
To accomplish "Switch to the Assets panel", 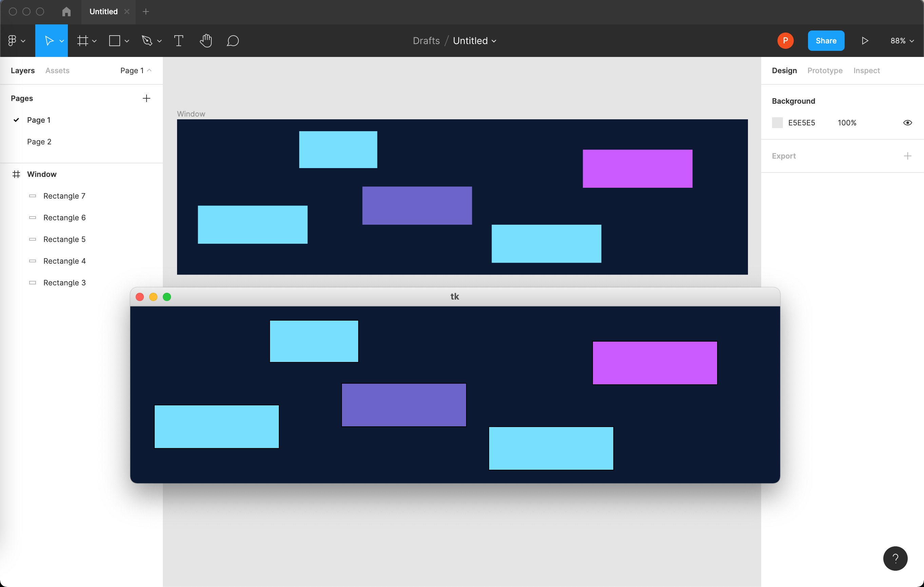I will [57, 70].
